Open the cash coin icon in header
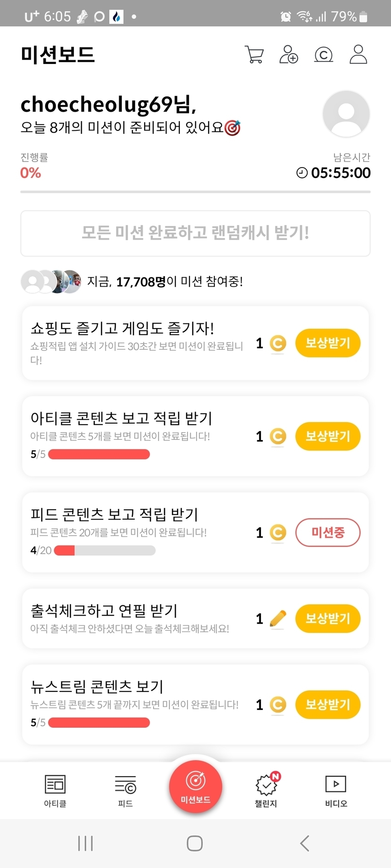Screen dimensions: 391x868 324,55
